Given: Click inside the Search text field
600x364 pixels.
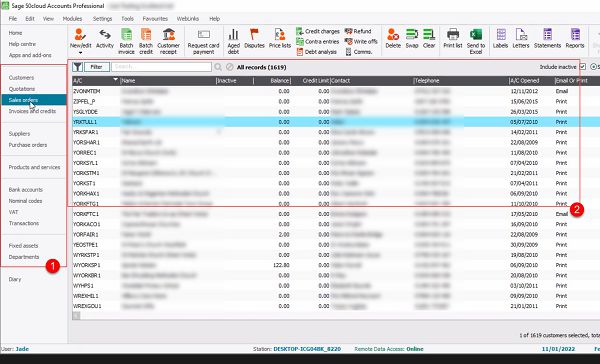Looking at the screenshot, I should coord(161,67).
